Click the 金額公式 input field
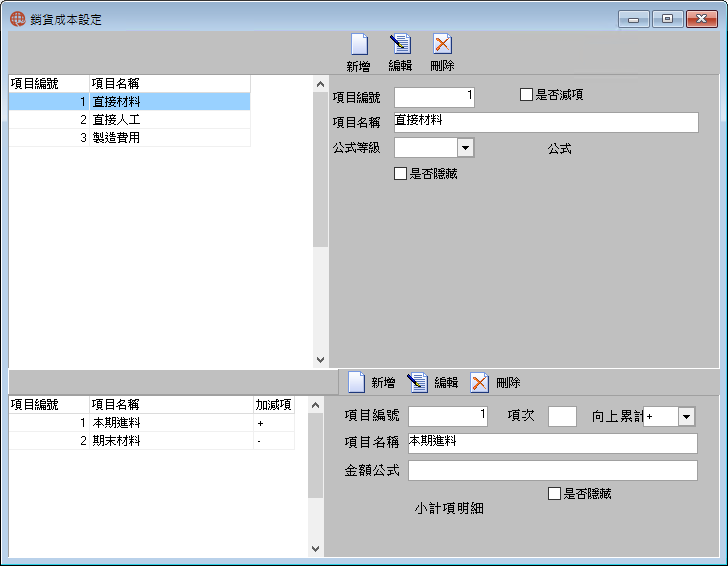The height and width of the screenshot is (566, 728). [552, 470]
